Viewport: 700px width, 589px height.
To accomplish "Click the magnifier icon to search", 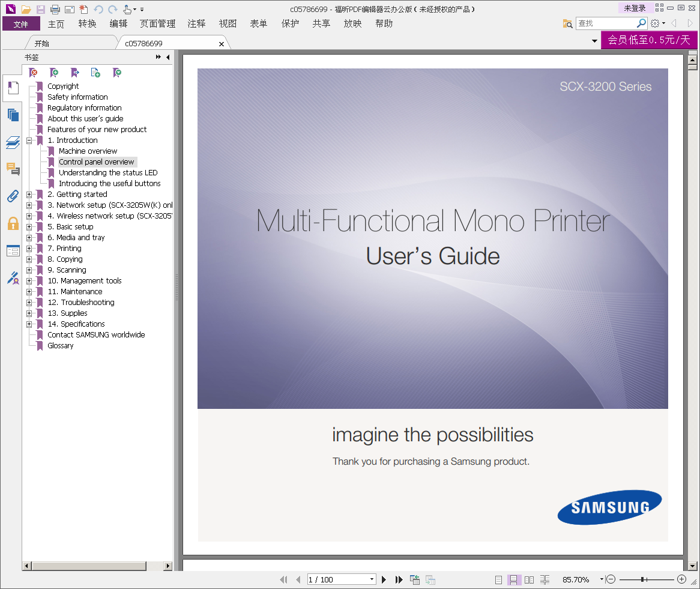I will 642,23.
